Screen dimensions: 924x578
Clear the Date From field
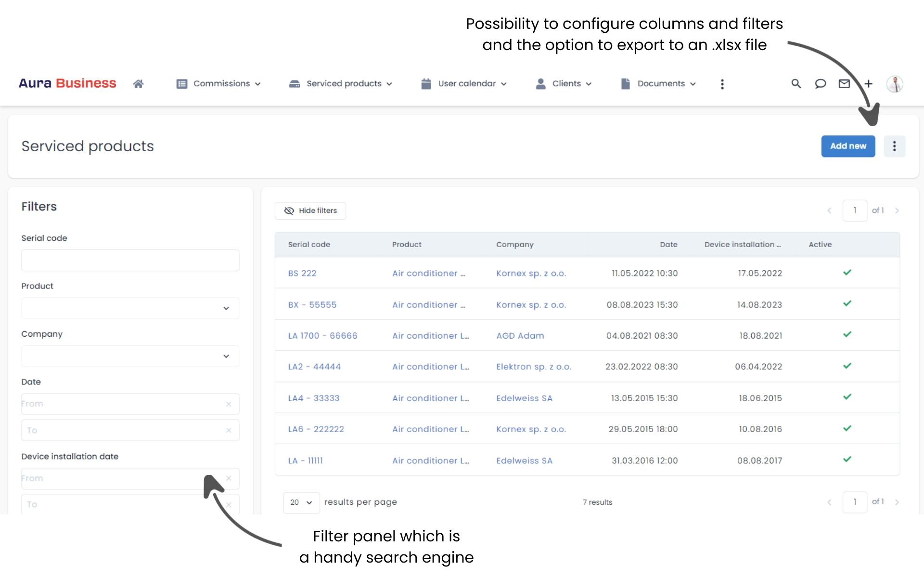(229, 404)
